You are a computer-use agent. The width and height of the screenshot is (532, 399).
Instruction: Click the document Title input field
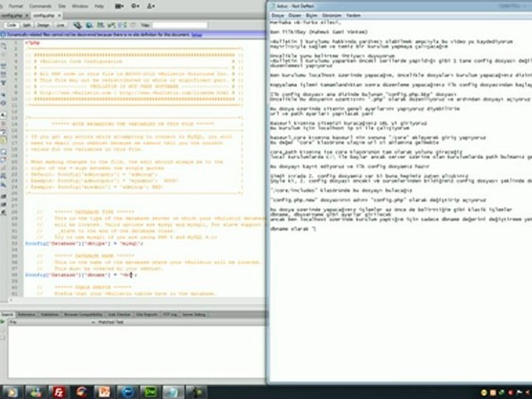(x=180, y=25)
